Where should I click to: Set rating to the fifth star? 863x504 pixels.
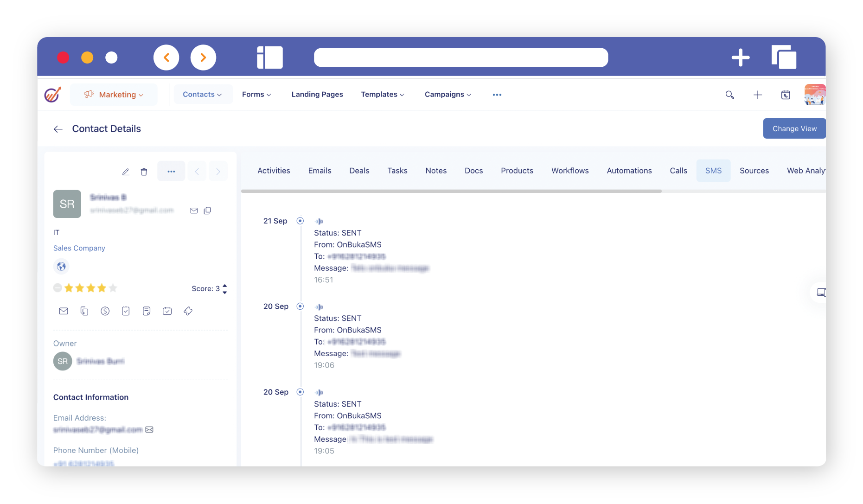113,288
